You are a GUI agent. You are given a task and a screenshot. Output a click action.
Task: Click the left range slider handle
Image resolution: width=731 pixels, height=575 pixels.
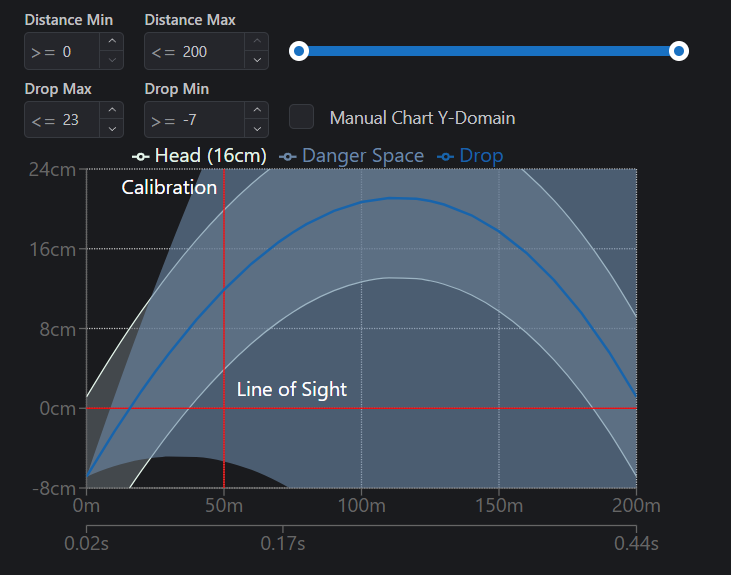coord(299,51)
